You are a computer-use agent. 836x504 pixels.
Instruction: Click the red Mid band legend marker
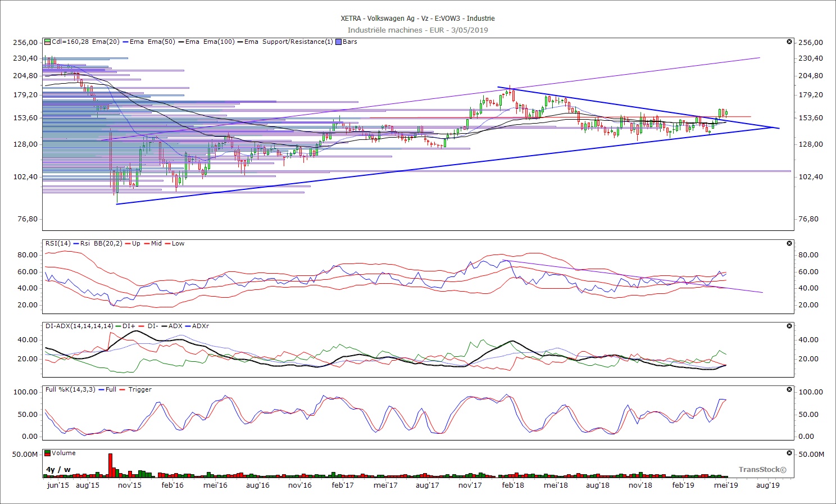(147, 243)
